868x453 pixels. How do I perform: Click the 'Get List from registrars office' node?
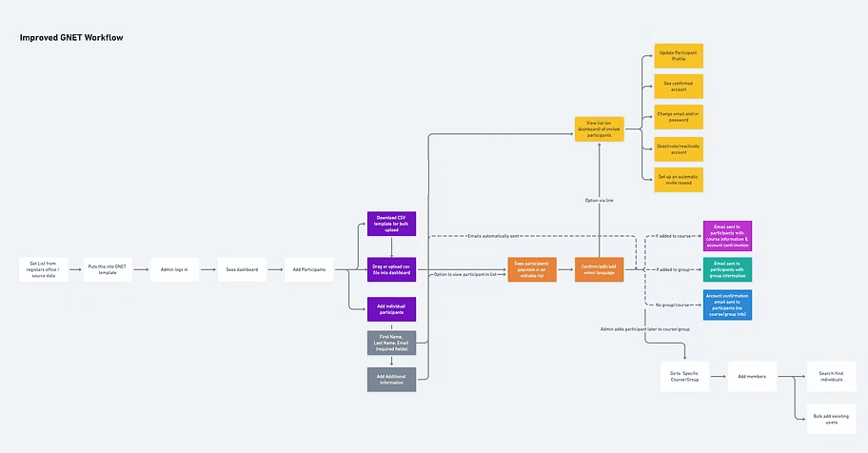click(x=43, y=269)
